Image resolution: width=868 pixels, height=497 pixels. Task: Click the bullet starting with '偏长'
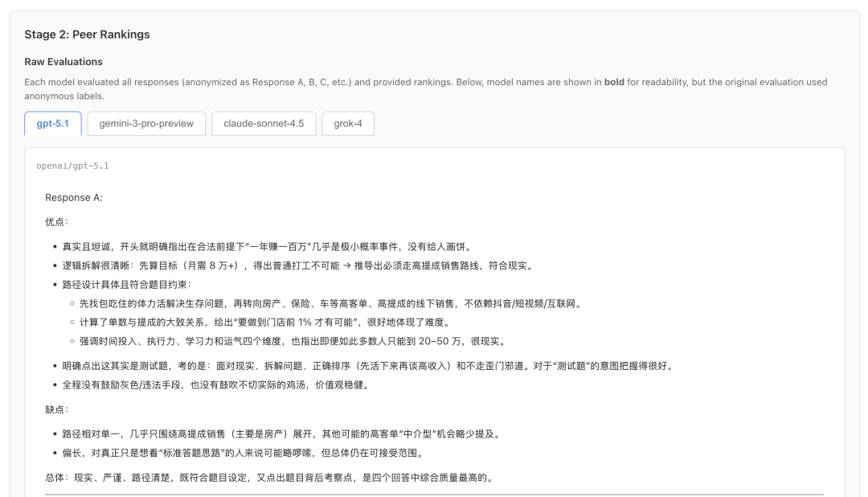click(244, 453)
